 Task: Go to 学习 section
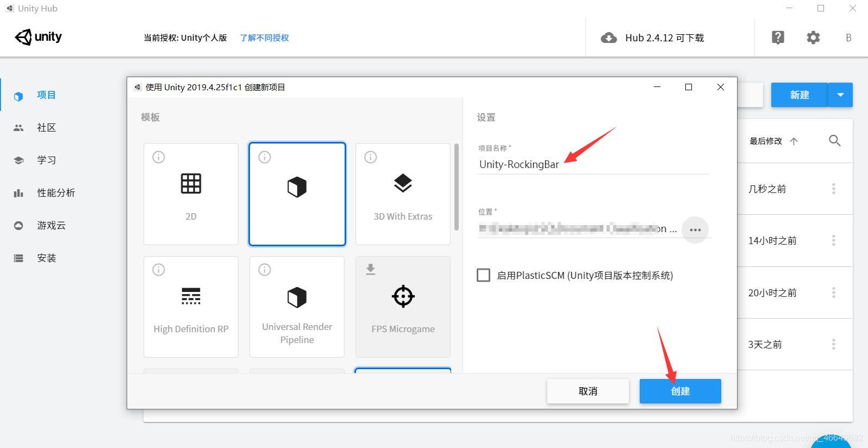coord(46,160)
